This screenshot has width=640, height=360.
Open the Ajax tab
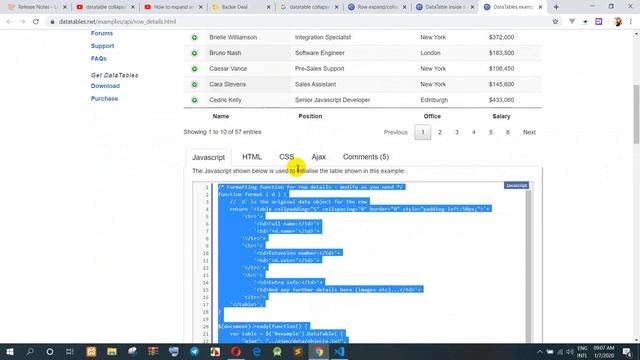coord(318,157)
